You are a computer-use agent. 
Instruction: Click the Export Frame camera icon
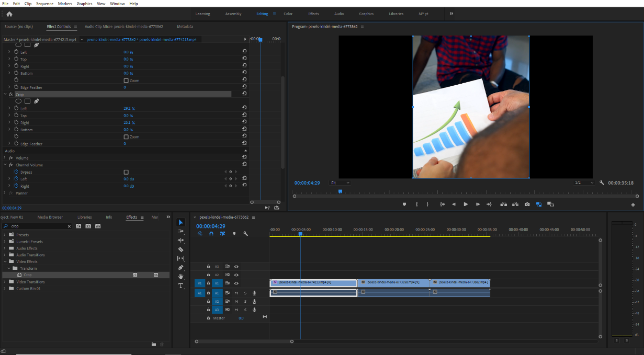527,204
